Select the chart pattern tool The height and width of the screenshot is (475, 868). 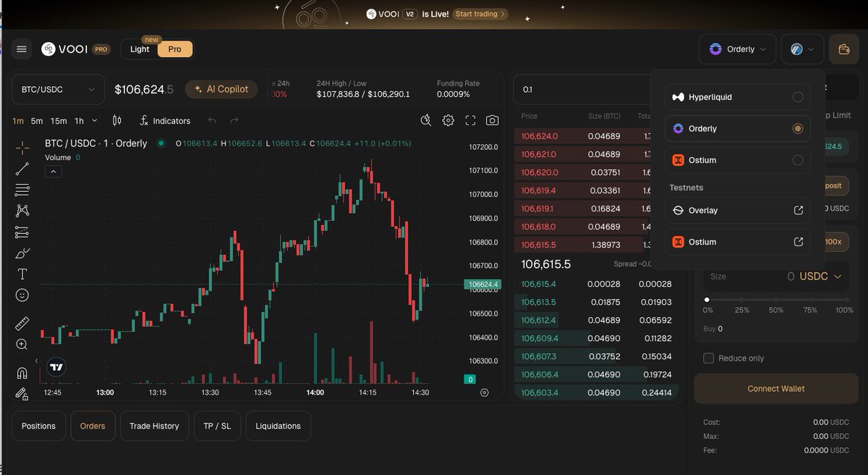(x=22, y=211)
